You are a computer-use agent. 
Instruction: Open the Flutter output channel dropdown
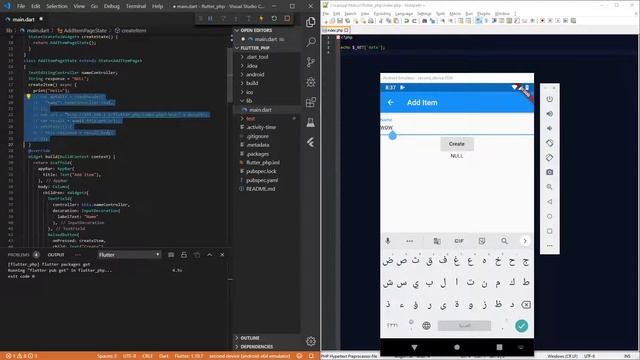point(129,255)
